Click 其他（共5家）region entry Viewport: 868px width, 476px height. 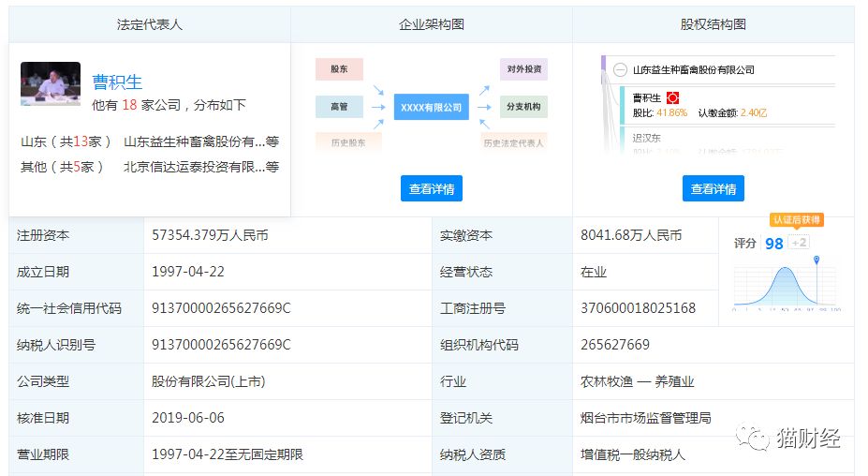62,167
